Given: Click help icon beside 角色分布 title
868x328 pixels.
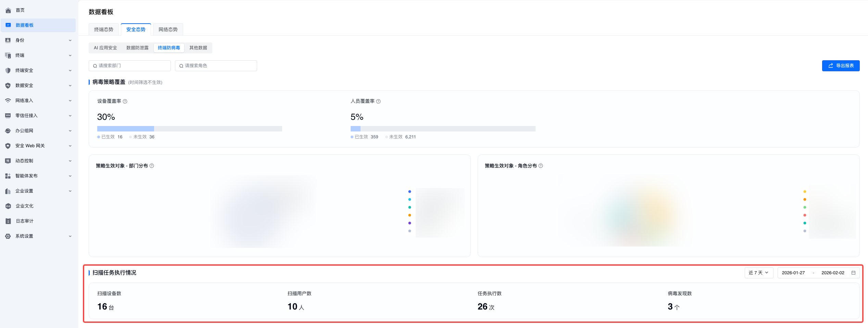Looking at the screenshot, I should [x=541, y=166].
